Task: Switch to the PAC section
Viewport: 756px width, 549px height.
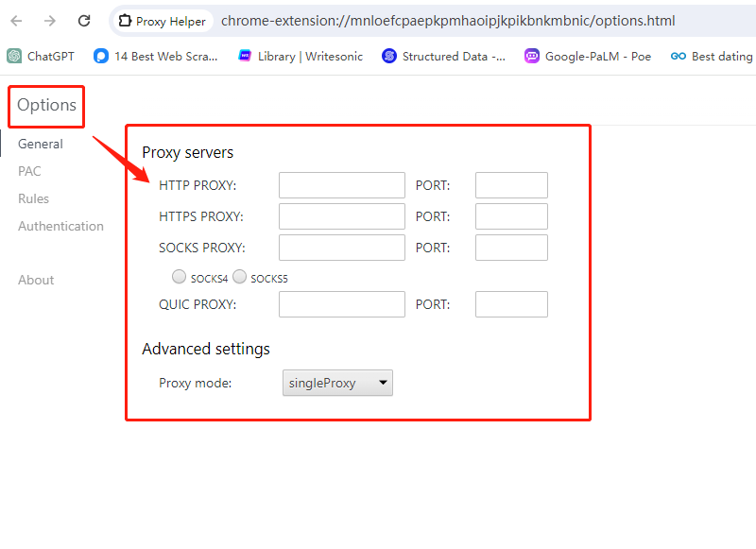Action: [x=29, y=171]
